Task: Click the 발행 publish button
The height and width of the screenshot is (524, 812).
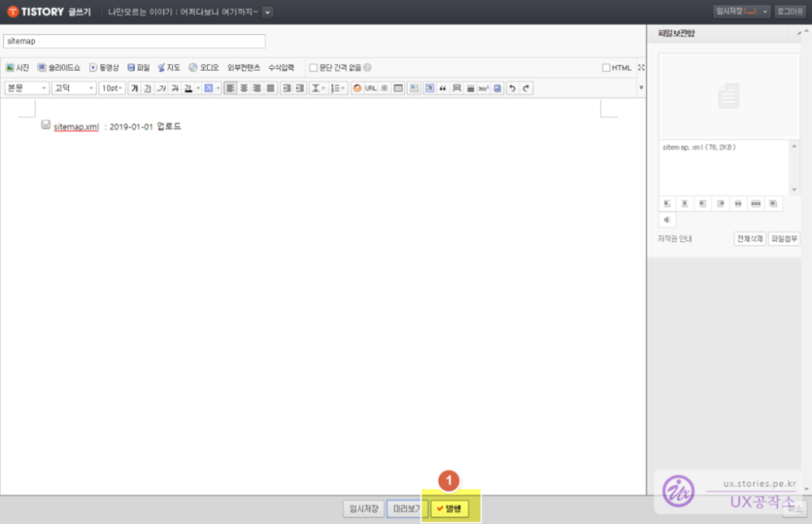Action: click(x=449, y=508)
